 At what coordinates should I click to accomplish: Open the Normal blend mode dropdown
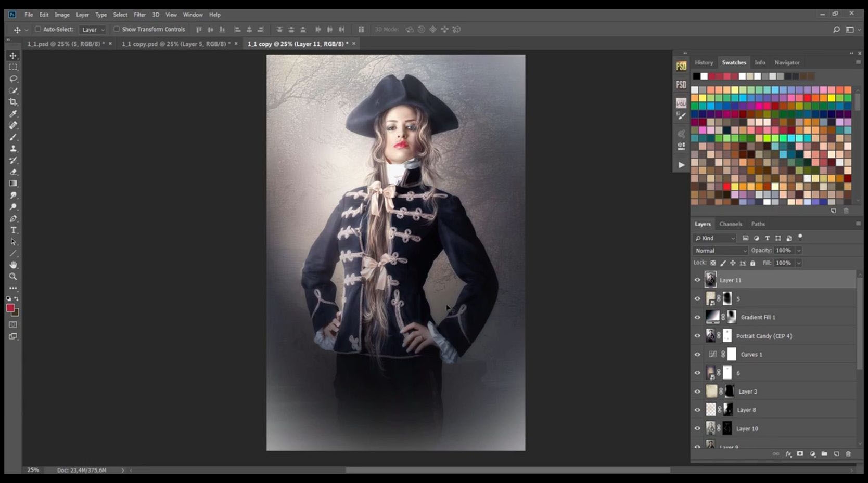point(720,251)
